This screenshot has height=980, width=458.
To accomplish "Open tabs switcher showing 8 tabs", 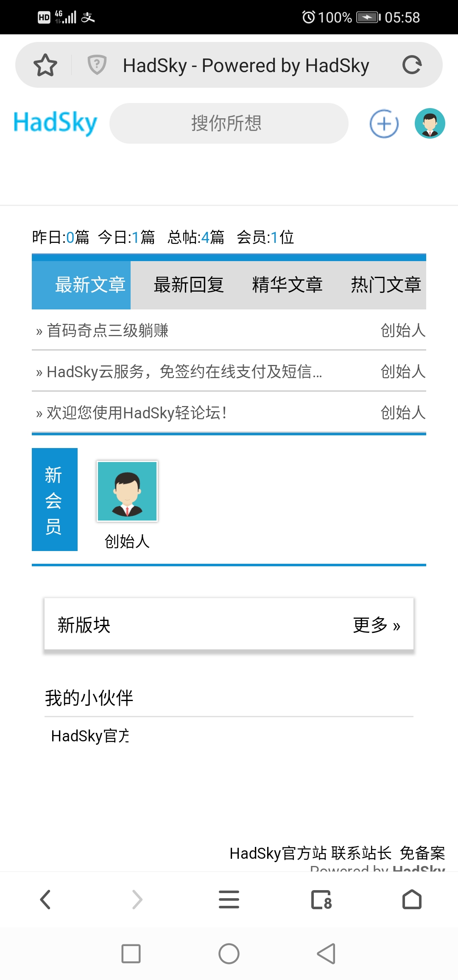I will click(x=321, y=899).
